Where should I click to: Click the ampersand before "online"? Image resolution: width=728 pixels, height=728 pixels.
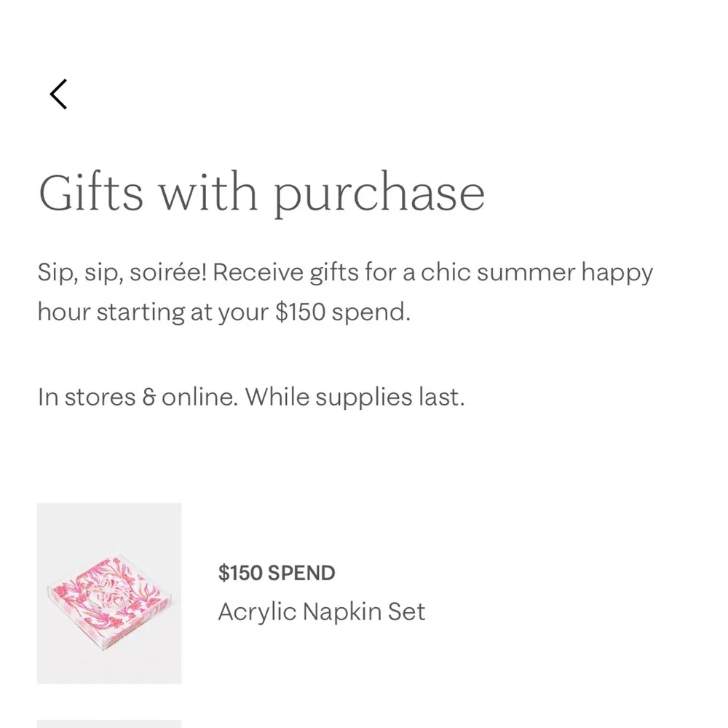click(149, 398)
